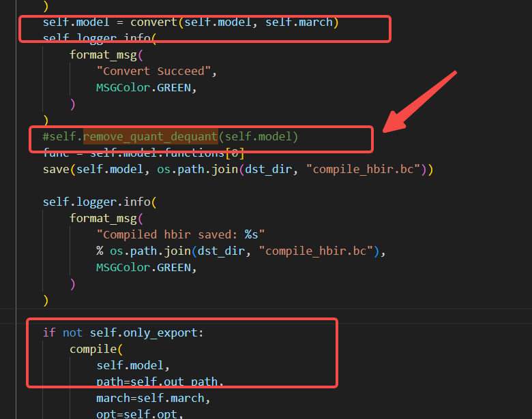
Task: Click the highlighted remove_quant_dequant text
Action: (150, 136)
